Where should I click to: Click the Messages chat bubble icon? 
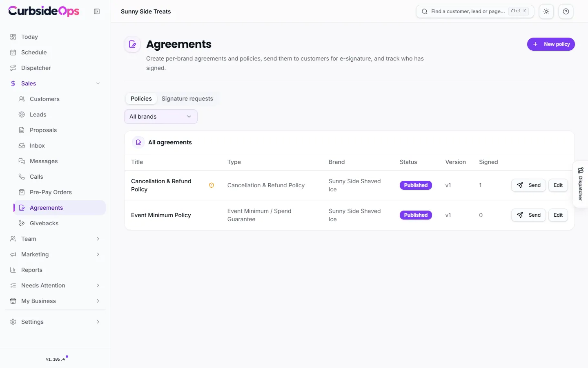(22, 161)
